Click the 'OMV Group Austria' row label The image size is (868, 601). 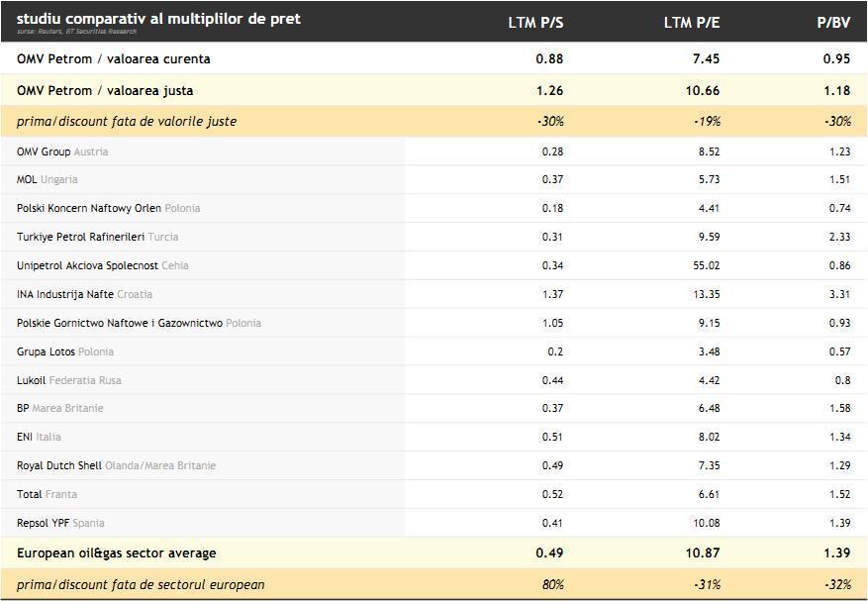pos(62,151)
